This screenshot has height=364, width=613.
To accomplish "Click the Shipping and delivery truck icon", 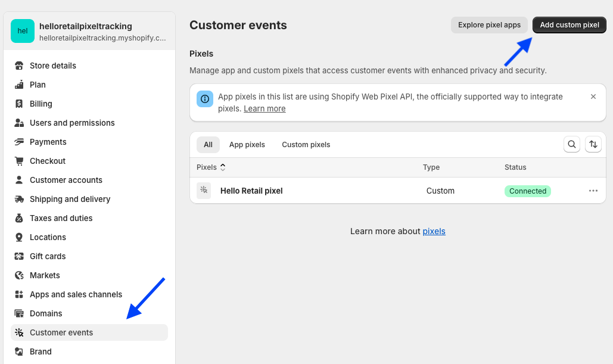I will 19,199.
